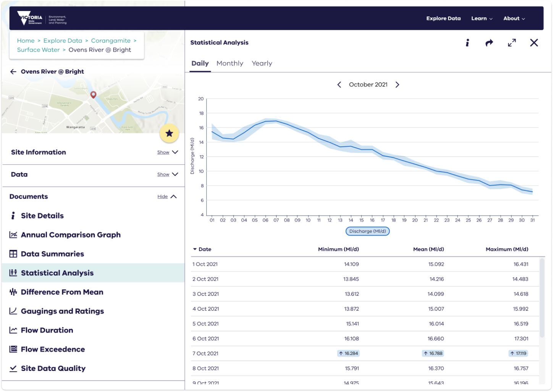Viewport: 553px width, 392px height.
Task: Open the Learn dropdown menu
Action: point(482,18)
